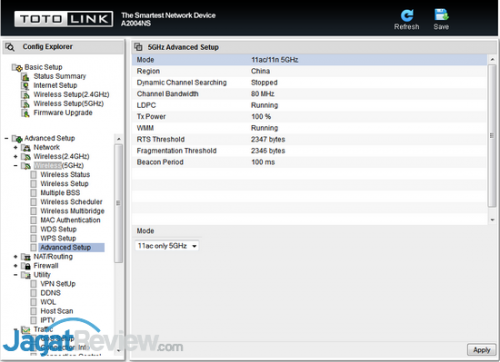This screenshot has height=362, width=500.
Task: Click the Wireless Setup(5GHz) page icon
Action: coord(25,104)
